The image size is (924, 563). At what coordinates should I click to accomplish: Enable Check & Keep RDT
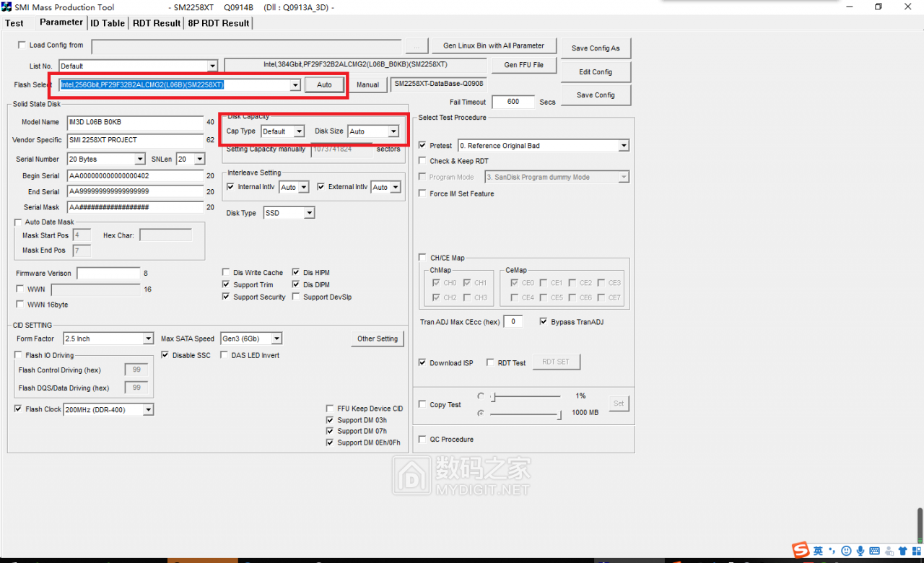click(x=422, y=161)
